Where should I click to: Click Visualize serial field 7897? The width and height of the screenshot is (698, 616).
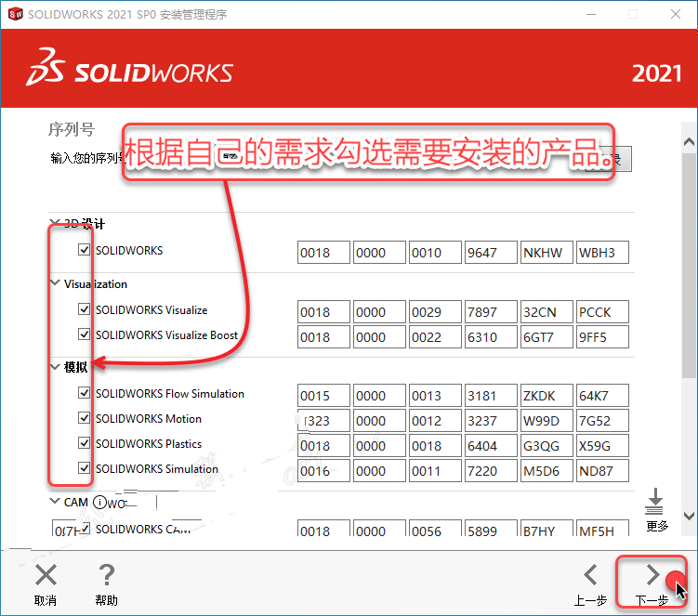coord(491,312)
